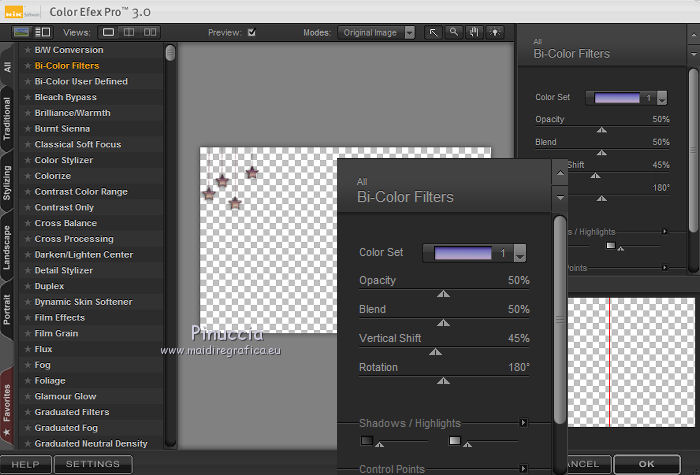Screen dimensions: 700x475
Task: Open the Portrait category tab
Action: tap(7, 309)
